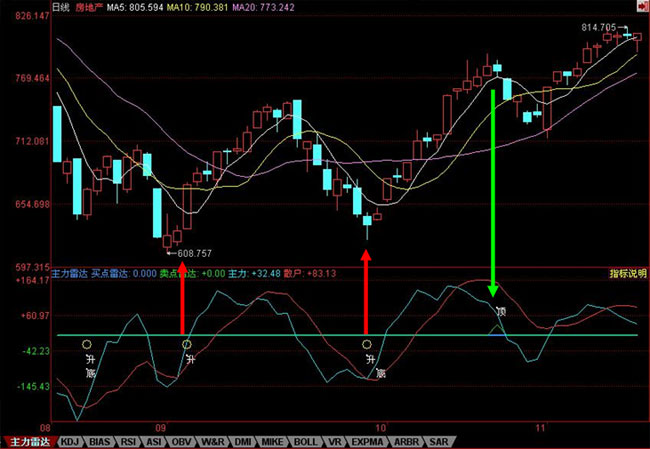Click the green downward sell-signal arrow
Screen dimensions: 650x449
pyautogui.click(x=493, y=190)
